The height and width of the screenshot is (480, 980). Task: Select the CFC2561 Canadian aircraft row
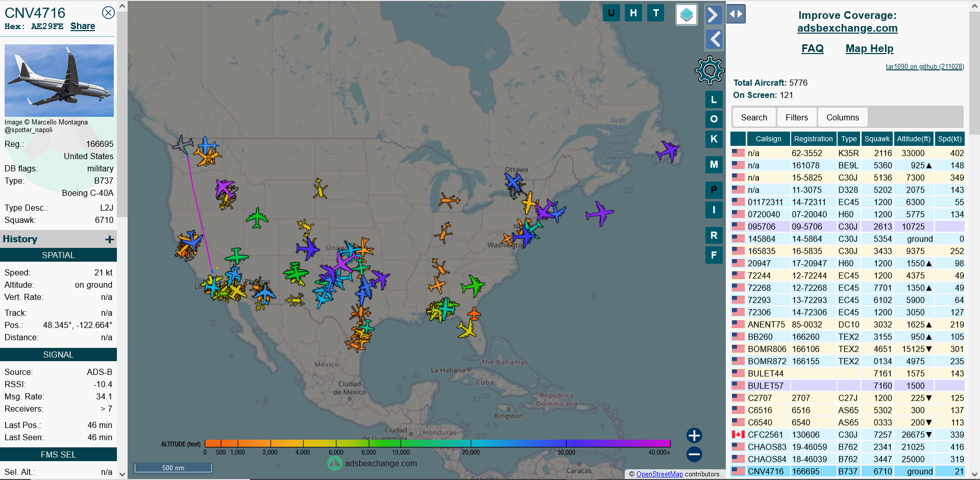(x=847, y=435)
